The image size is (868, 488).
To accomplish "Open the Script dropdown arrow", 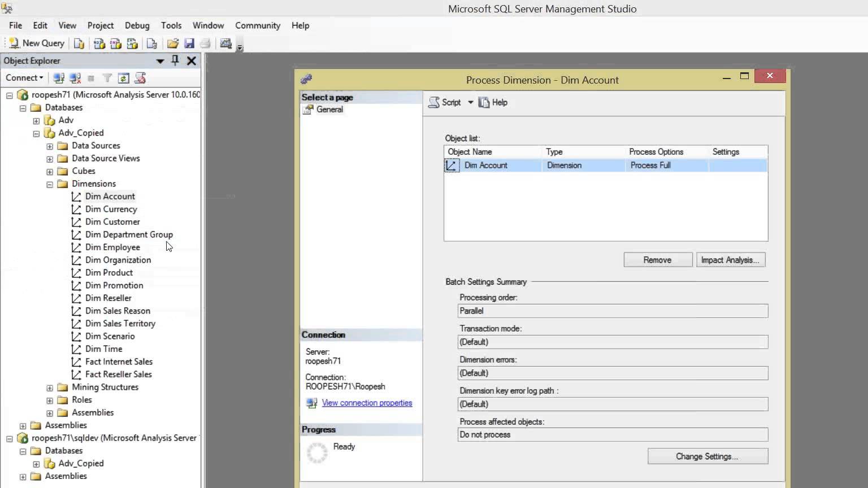I will [x=470, y=102].
